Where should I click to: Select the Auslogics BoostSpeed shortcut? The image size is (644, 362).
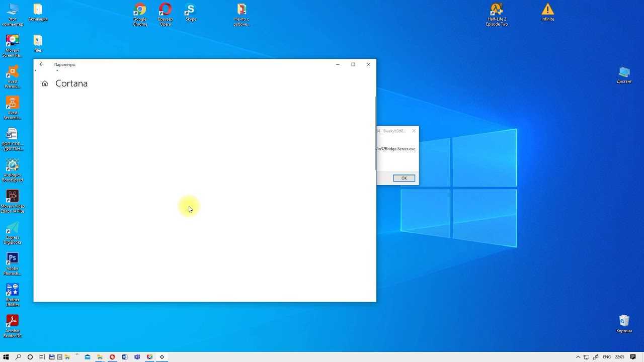click(13, 170)
